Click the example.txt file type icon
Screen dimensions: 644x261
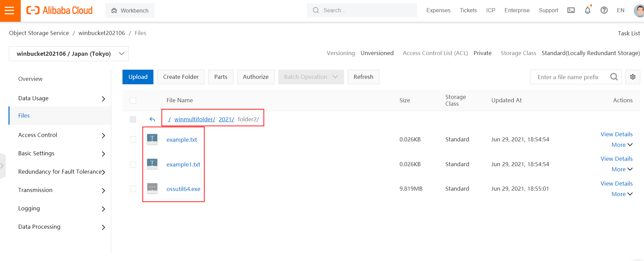pyautogui.click(x=152, y=139)
